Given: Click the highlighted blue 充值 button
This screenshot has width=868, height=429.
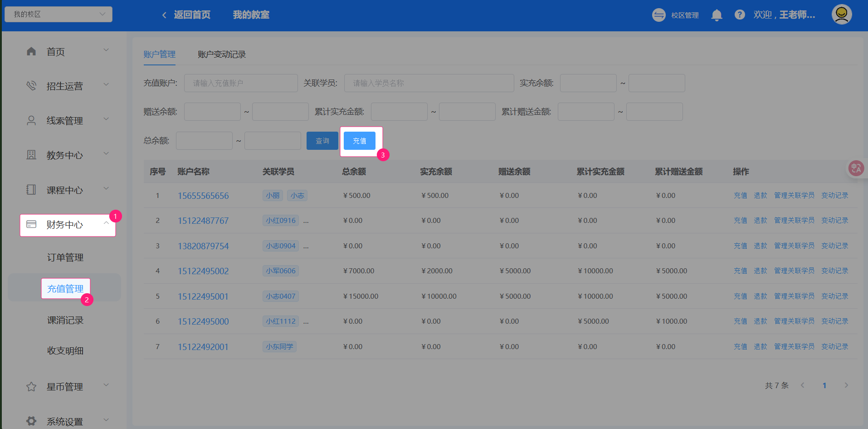Looking at the screenshot, I should [x=359, y=141].
